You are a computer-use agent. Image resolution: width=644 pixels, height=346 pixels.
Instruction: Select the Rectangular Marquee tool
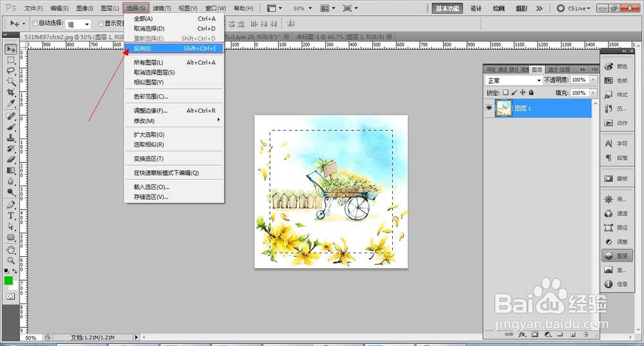pos(11,60)
